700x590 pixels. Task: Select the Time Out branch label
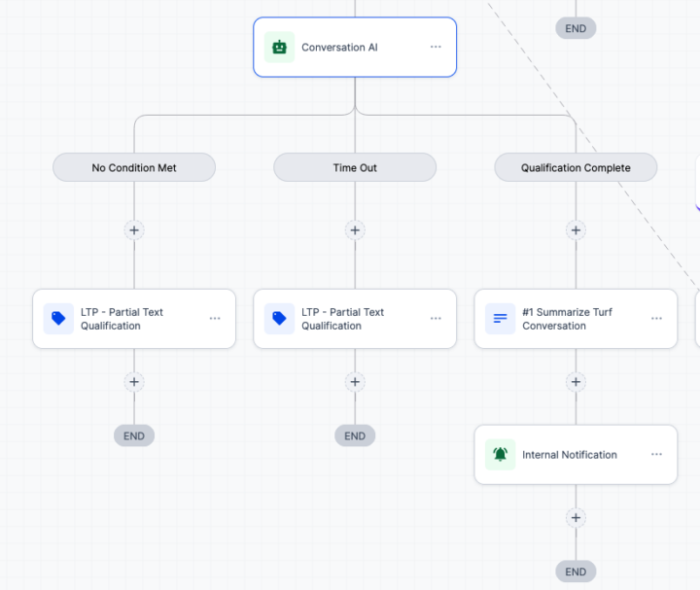click(355, 167)
